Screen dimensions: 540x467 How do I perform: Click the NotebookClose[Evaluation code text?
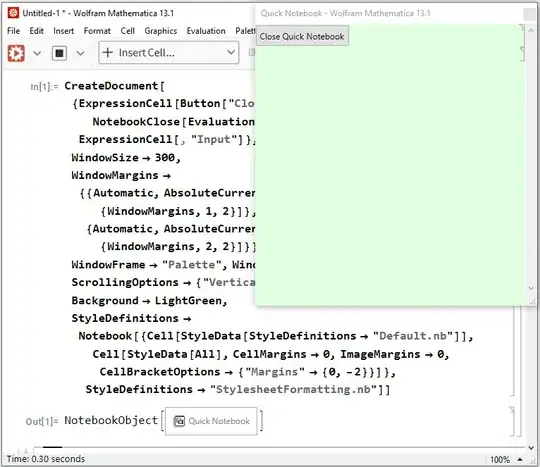tap(174, 122)
